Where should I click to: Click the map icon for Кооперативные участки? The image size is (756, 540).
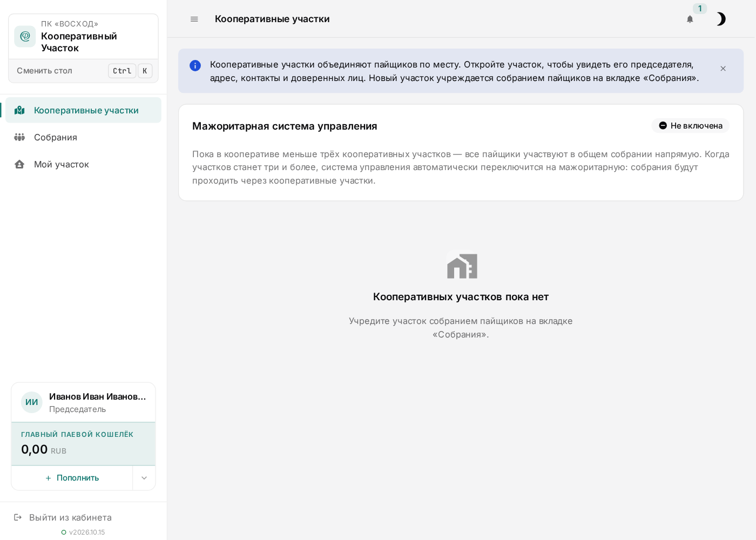19,110
